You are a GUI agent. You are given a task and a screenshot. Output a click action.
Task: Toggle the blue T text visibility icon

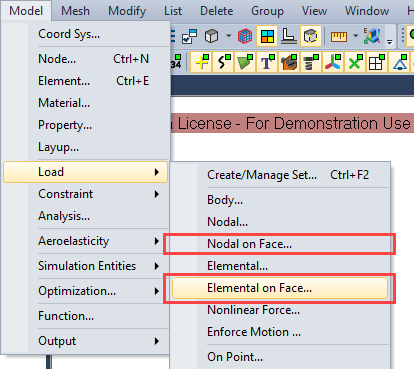[267, 62]
